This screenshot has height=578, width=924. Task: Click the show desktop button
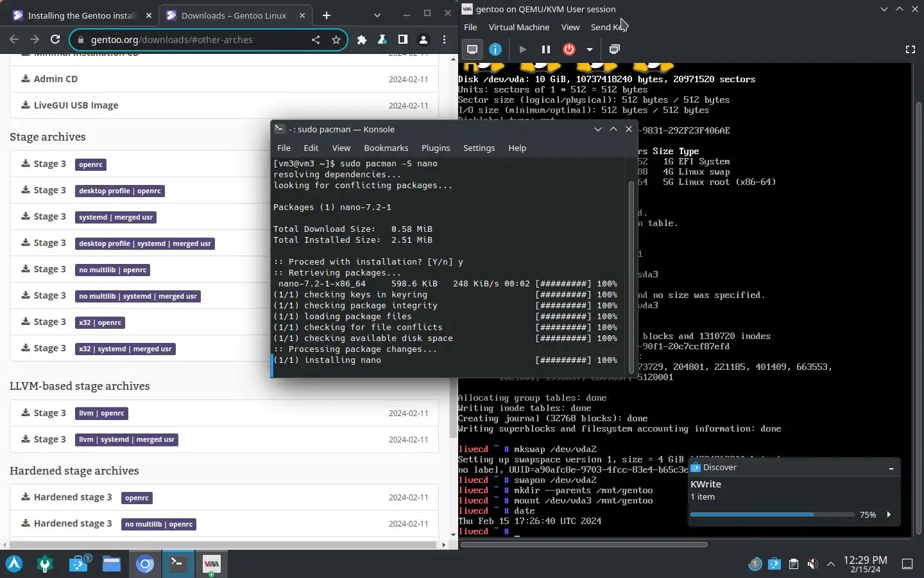907,564
